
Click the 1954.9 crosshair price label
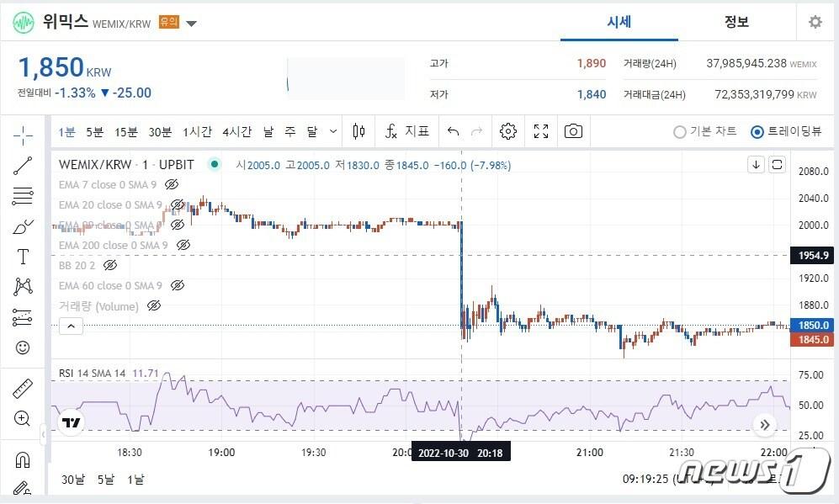812,256
